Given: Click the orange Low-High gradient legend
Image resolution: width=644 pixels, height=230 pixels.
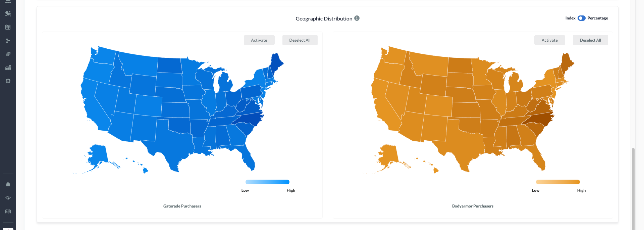Looking at the screenshot, I should coord(558,182).
